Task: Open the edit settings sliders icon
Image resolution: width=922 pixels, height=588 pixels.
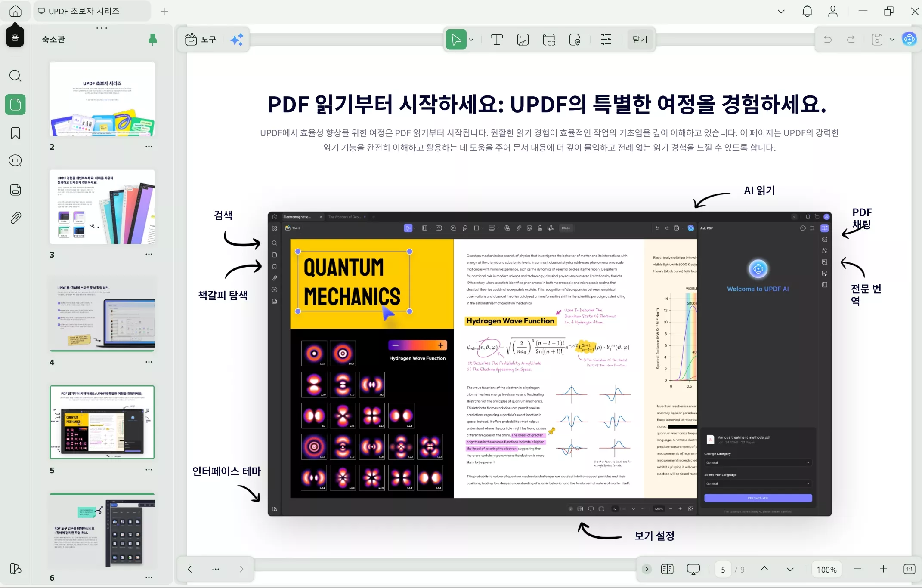Action: tap(606, 40)
